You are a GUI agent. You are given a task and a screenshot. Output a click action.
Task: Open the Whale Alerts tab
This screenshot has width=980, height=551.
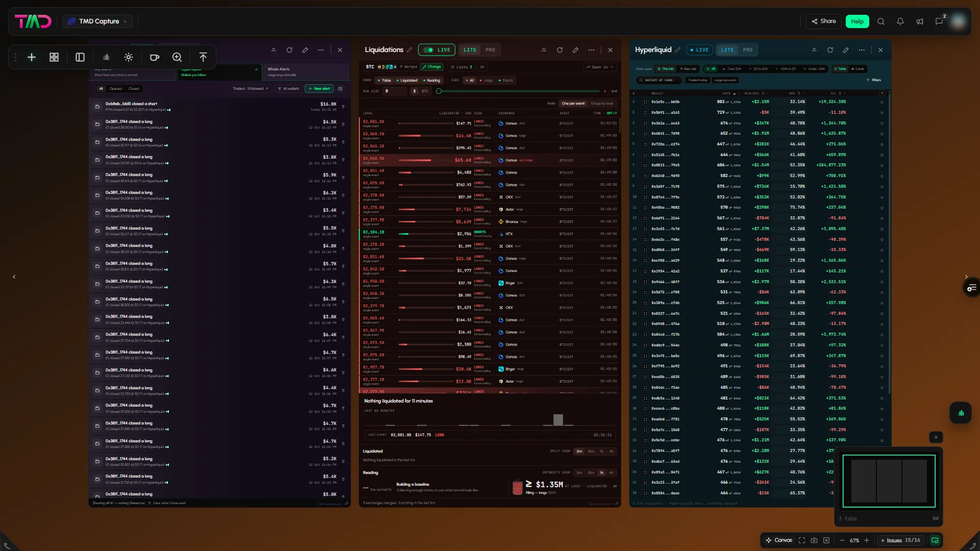click(x=305, y=72)
